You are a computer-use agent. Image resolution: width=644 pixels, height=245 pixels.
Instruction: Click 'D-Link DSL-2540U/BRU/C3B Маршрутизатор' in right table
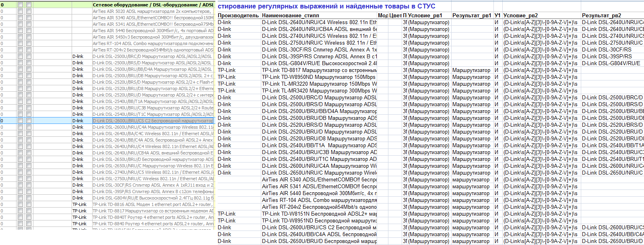pyautogui.click(x=319, y=152)
